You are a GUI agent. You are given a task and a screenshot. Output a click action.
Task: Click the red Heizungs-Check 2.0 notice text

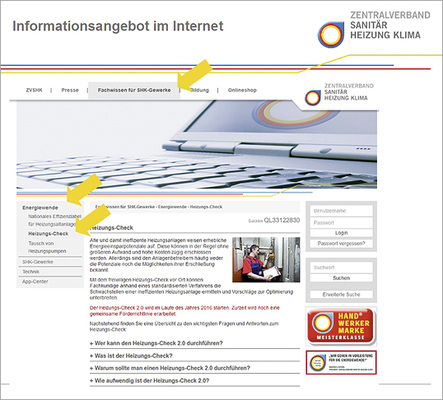(x=185, y=311)
